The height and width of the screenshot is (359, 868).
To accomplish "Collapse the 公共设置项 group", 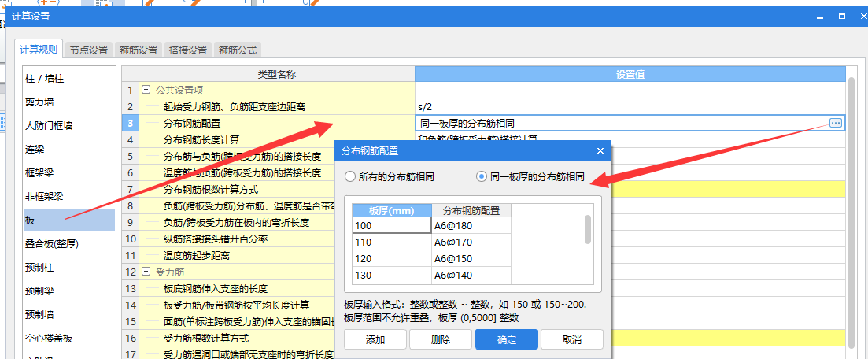I will (146, 89).
